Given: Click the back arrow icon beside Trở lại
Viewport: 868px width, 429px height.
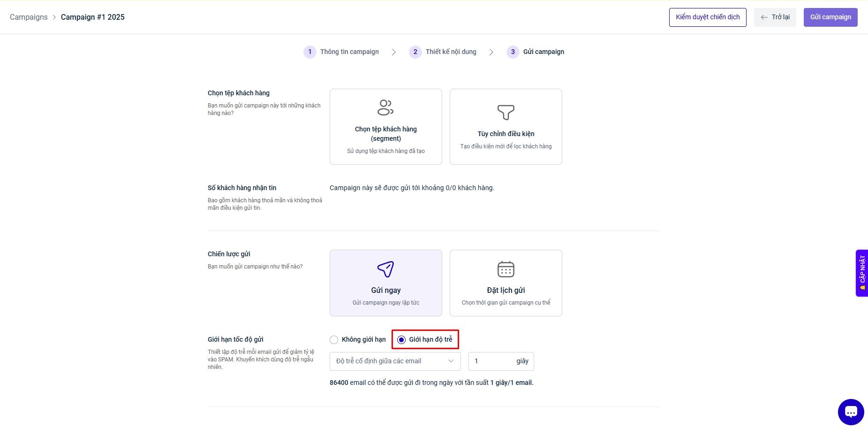Looking at the screenshot, I should point(764,17).
